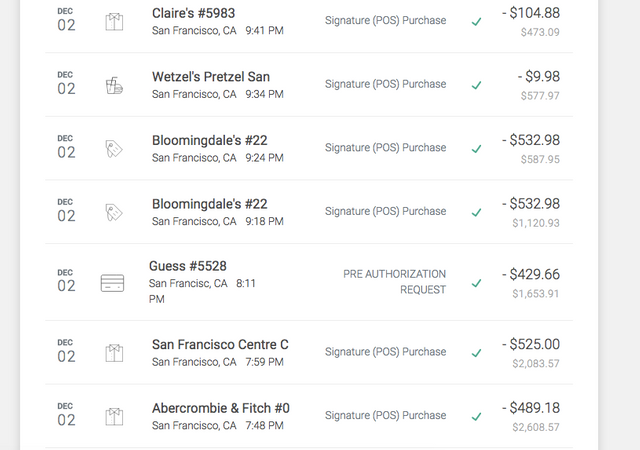Viewport: 640px width, 450px height.
Task: Click the green checkmark on Guess #5528 row
Action: (x=476, y=283)
